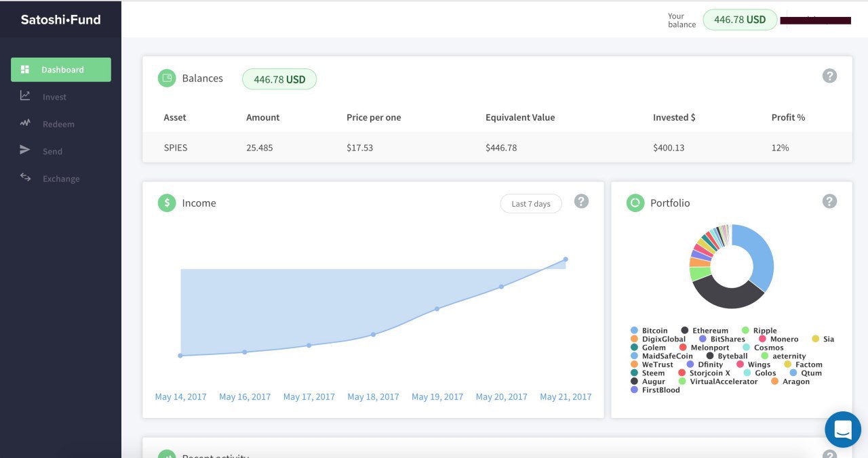Viewport: 868px width, 458px height.
Task: Click the 446.78 USD header balance badge
Action: 740,20
